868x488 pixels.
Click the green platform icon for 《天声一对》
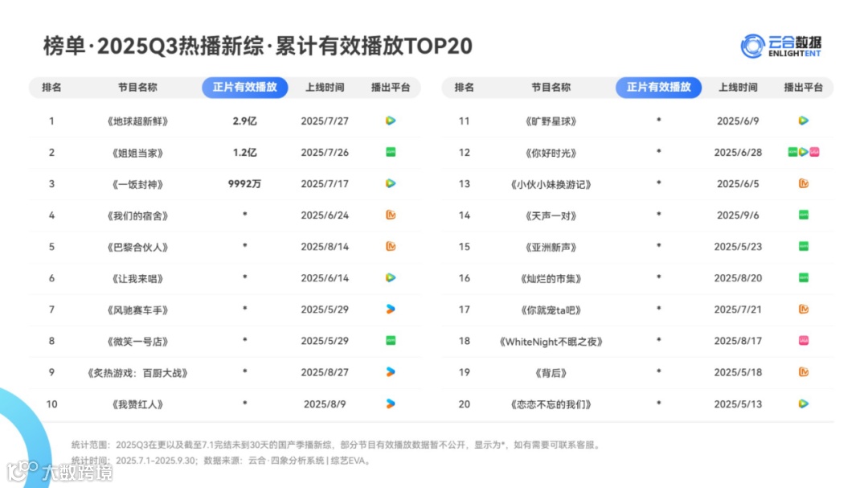(x=804, y=215)
